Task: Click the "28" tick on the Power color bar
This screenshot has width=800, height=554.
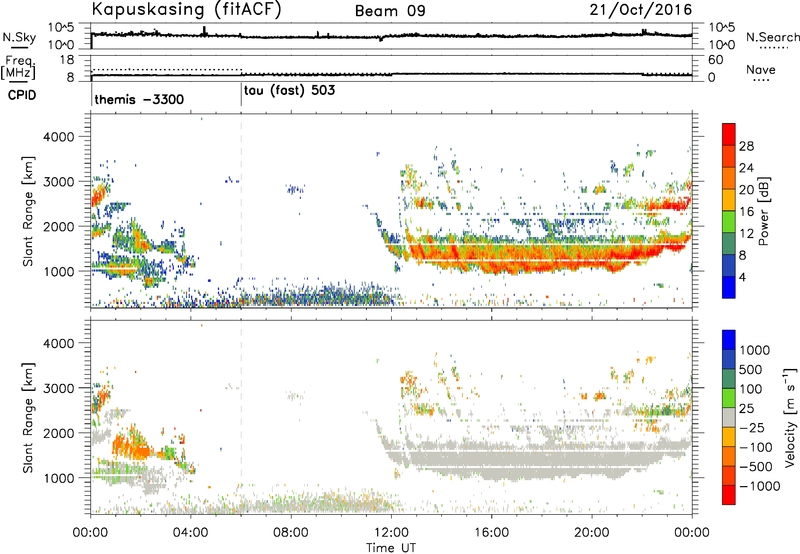Action: tap(746, 146)
